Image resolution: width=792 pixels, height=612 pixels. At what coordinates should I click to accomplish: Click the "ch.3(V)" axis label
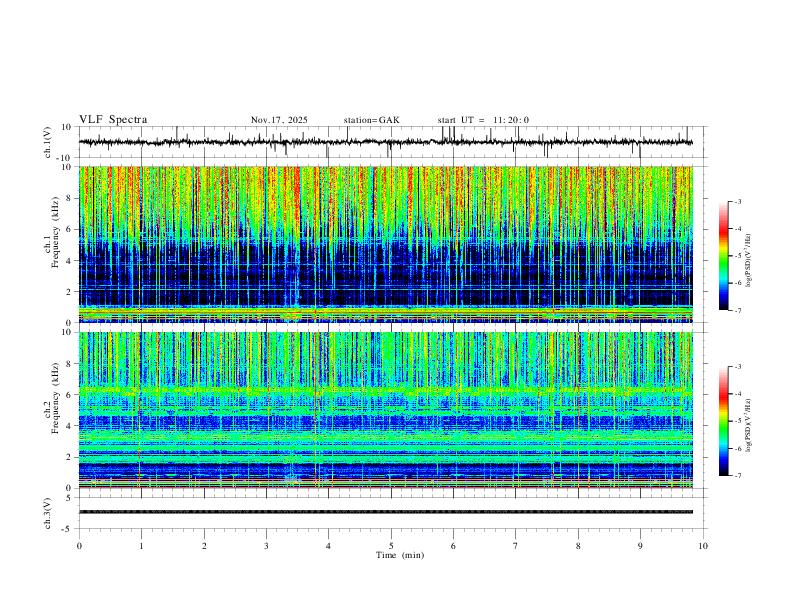tap(48, 513)
